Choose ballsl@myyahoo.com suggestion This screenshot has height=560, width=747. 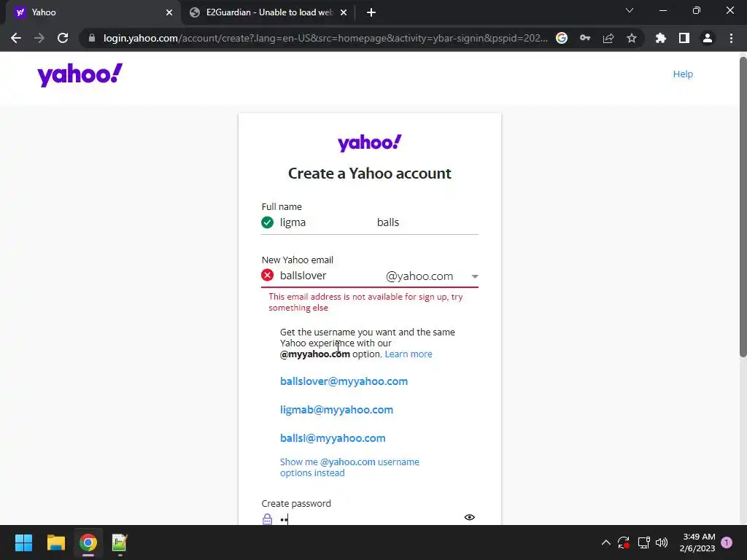pos(333,438)
